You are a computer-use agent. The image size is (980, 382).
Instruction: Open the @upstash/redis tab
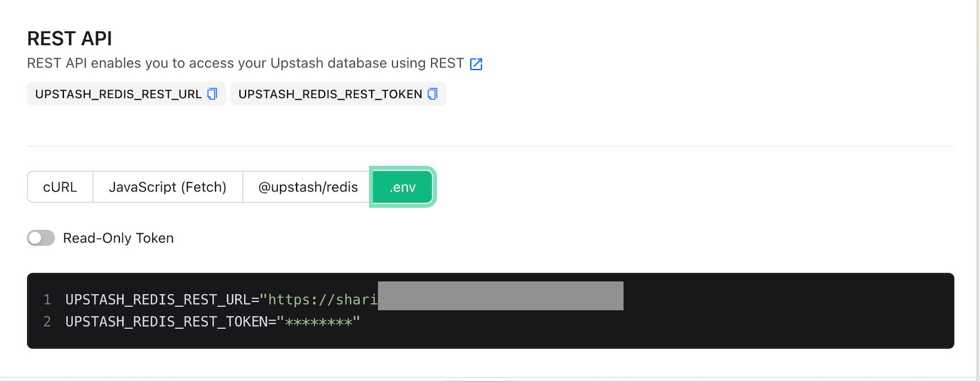point(308,187)
